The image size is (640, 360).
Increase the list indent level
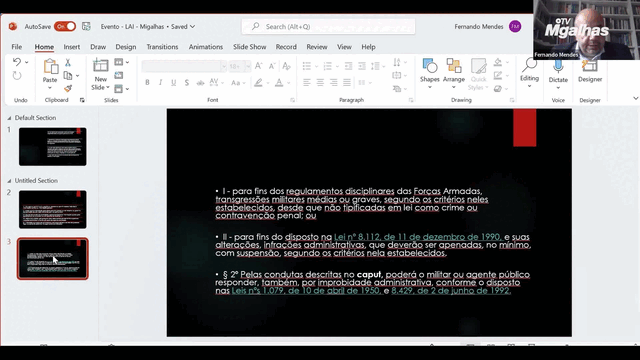coord(362,66)
